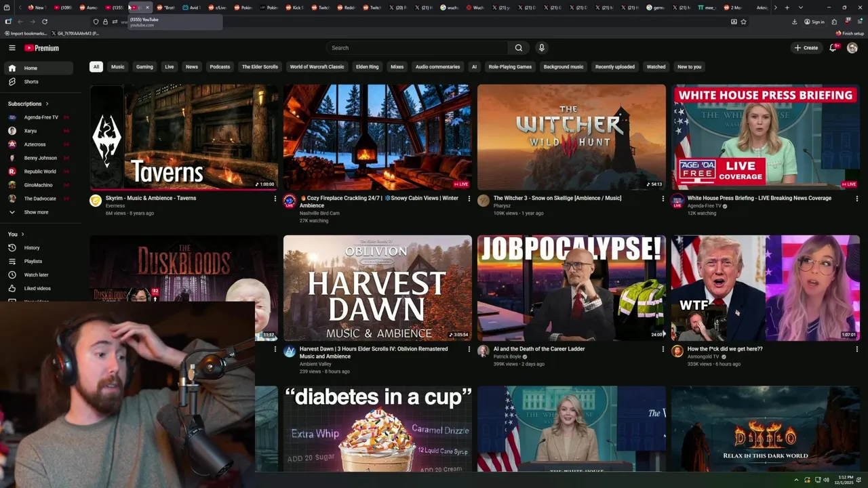Select the All filter chip

[96, 66]
